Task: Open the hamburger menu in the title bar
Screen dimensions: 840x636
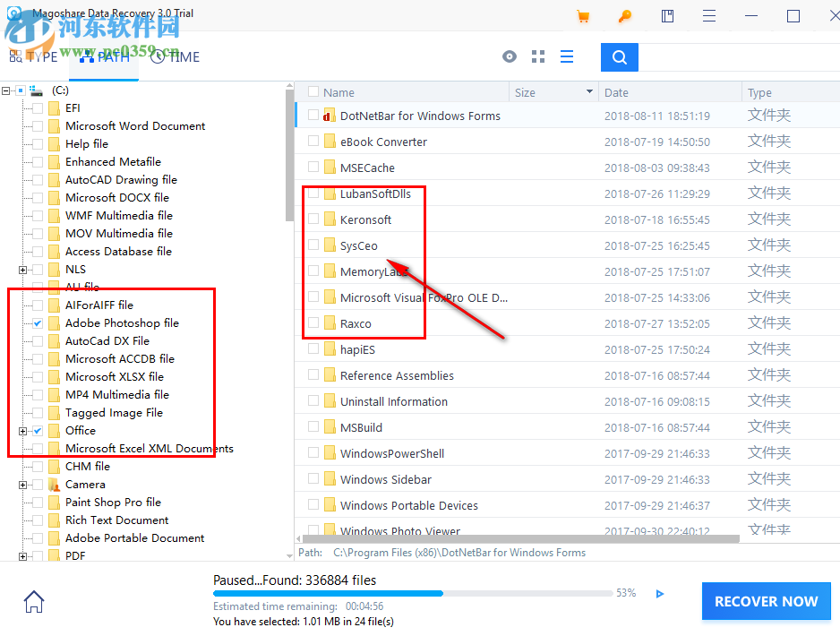Action: [708, 16]
